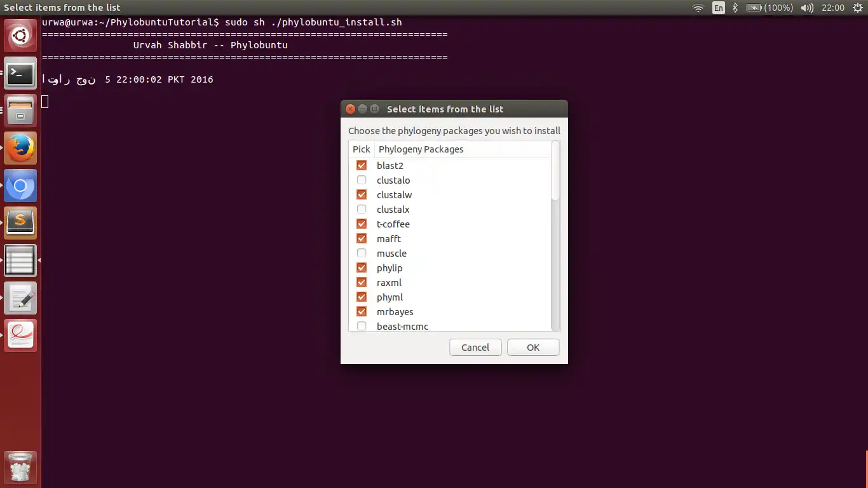This screenshot has height=488, width=868.
Task: Open Firefox from the launcher
Action: point(20,148)
